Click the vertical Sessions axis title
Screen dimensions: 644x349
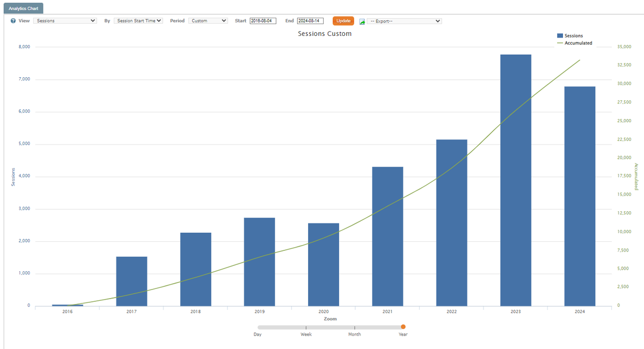(x=13, y=176)
